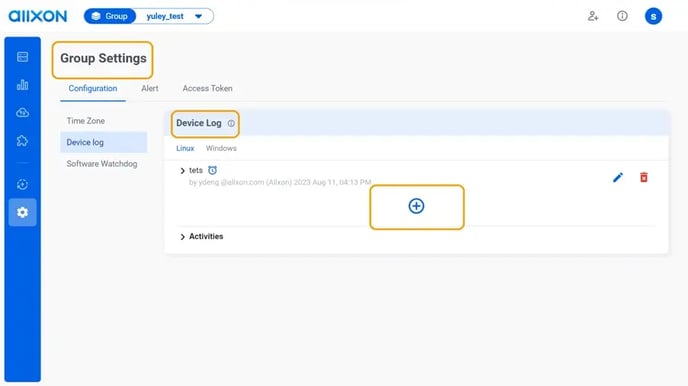Open the info icon in the top bar
This screenshot has height=386, width=688.
[x=622, y=16]
